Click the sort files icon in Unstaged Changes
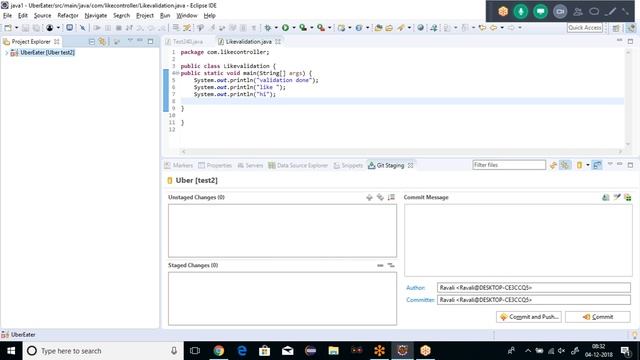This screenshot has width=640, height=360. [x=391, y=197]
